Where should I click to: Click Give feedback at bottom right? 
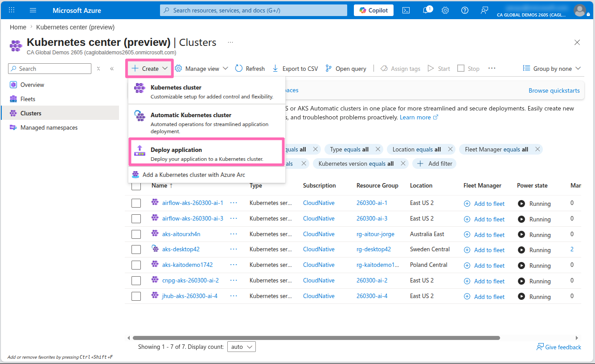tap(559, 347)
